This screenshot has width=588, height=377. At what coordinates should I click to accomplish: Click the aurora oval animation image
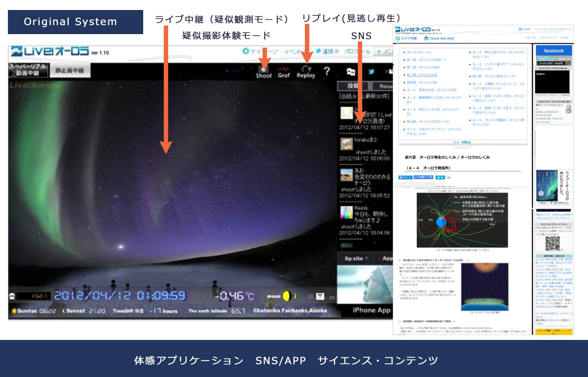(485, 287)
